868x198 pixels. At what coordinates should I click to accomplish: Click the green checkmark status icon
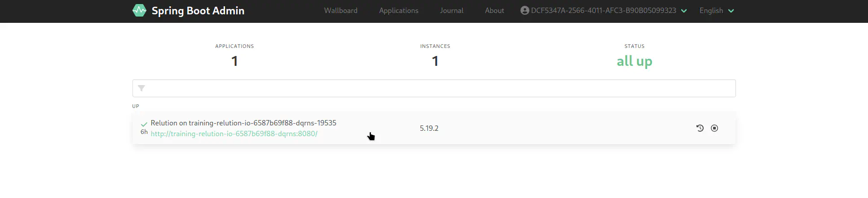coord(144,124)
